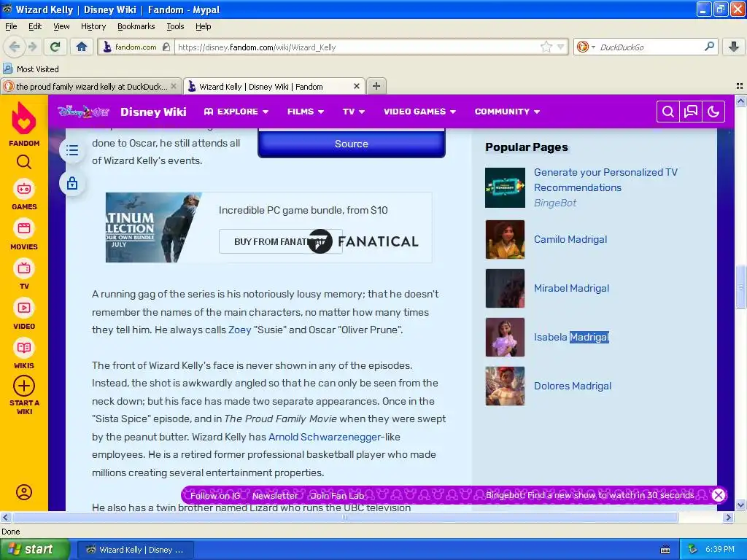Image resolution: width=747 pixels, height=560 pixels.
Task: Expand the Community dropdown menu
Action: (x=507, y=112)
